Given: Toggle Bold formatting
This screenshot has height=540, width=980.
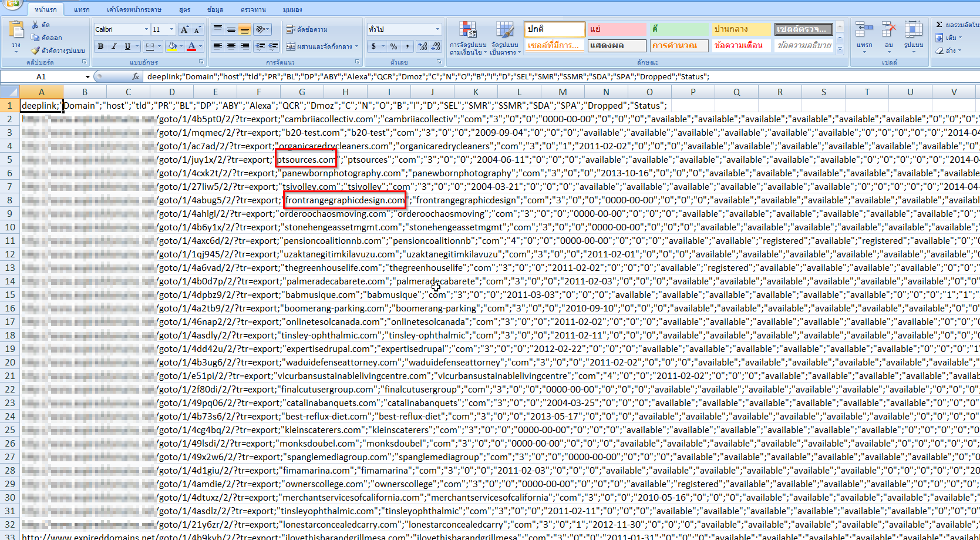Looking at the screenshot, I should pyautogui.click(x=100, y=46).
